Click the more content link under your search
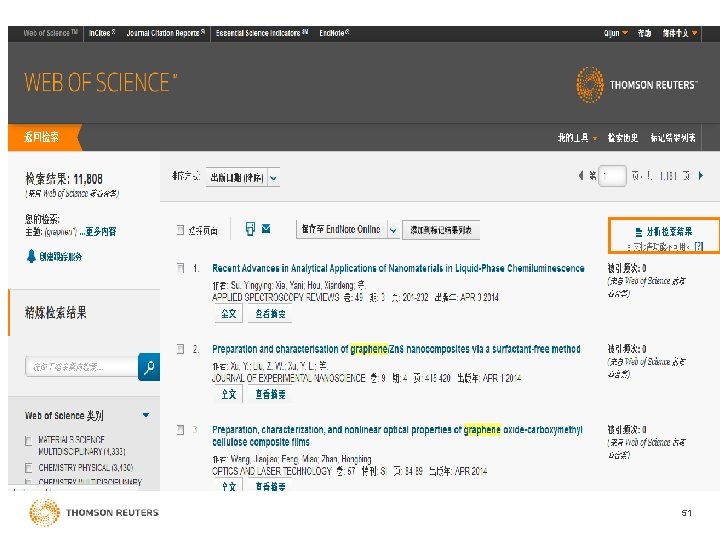Image resolution: width=720 pixels, height=540 pixels. click(x=97, y=232)
